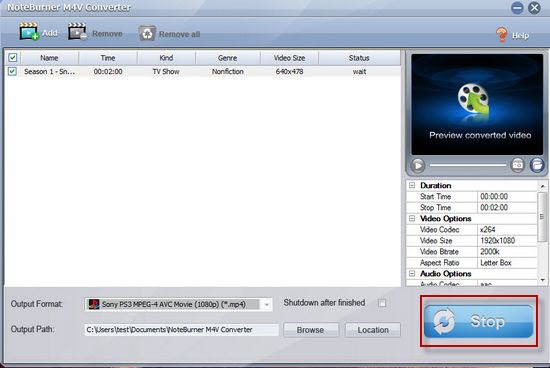Click the 'TV Show' kind cell

(x=166, y=72)
